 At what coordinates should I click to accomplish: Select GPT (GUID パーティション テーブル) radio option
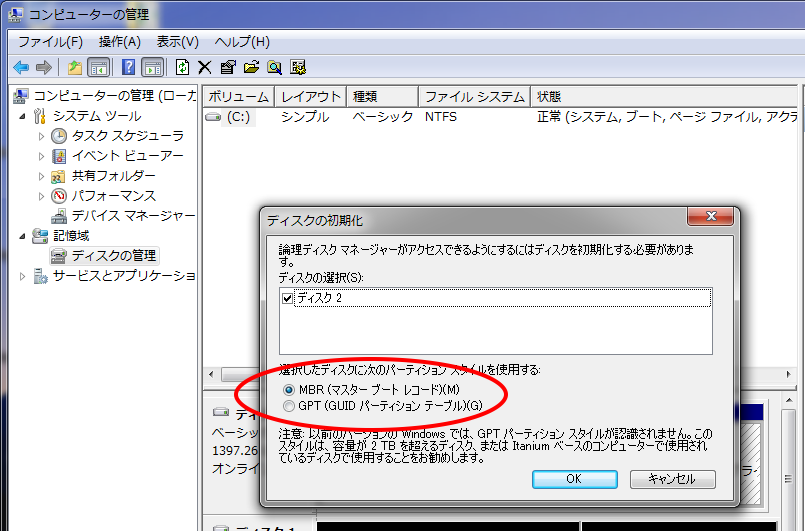coord(290,406)
